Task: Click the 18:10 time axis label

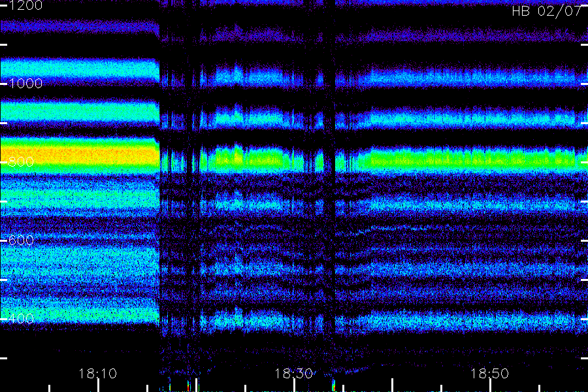Action: coord(98,374)
